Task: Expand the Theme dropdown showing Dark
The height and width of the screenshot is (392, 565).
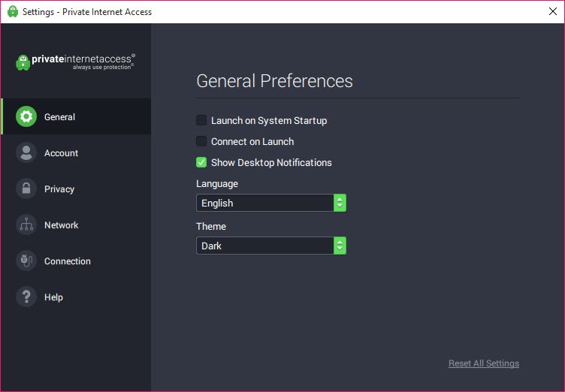Action: pos(271,246)
